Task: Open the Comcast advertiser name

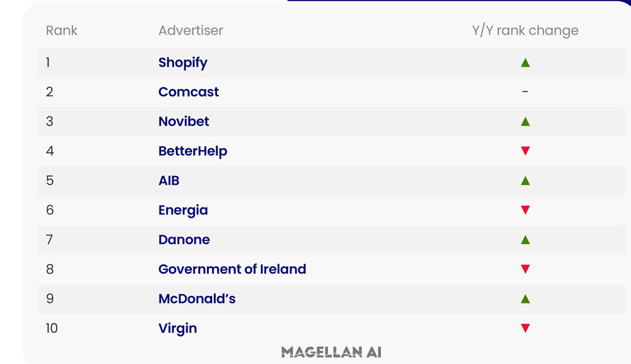Action: pos(188,91)
